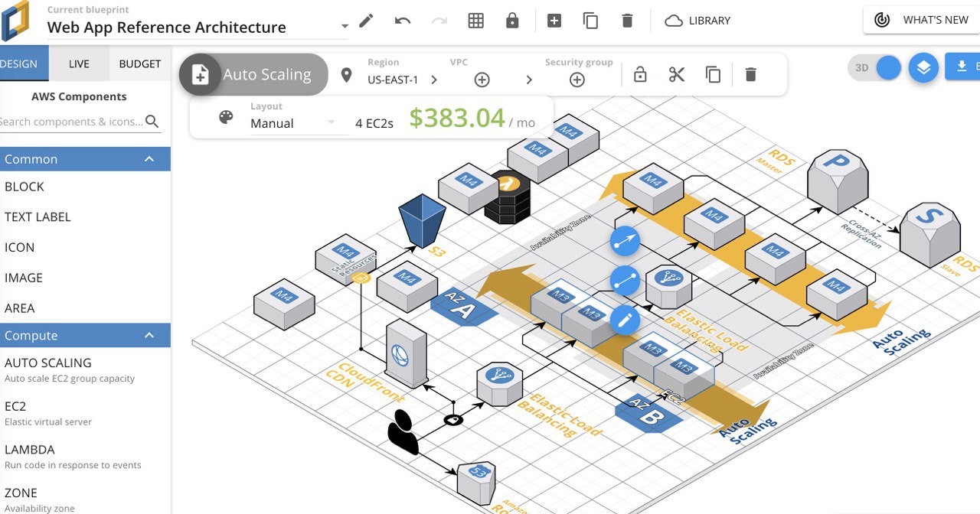Screen dimensions: 980x514
Task: Toggle the grid icon in top toolbar
Action: [x=476, y=21]
